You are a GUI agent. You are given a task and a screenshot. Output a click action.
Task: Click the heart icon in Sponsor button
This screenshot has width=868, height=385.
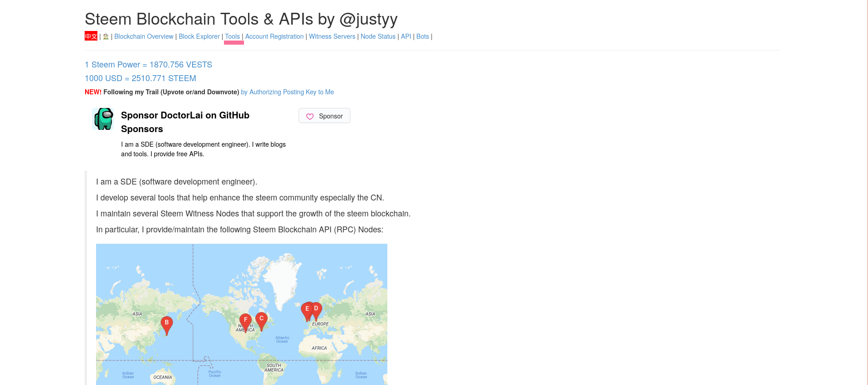click(310, 116)
